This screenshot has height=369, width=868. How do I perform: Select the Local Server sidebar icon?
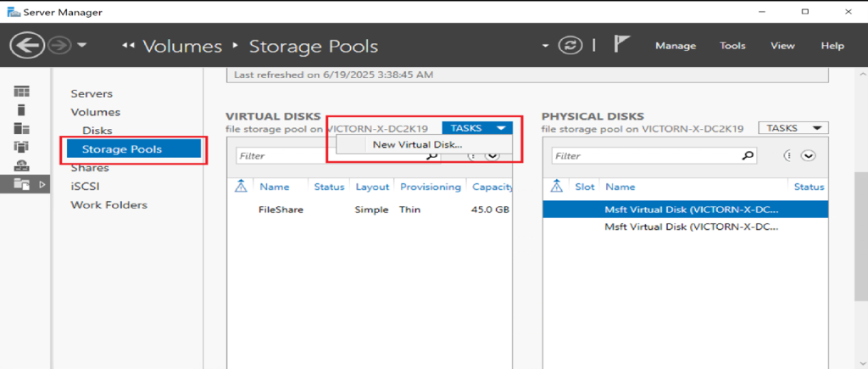pyautogui.click(x=22, y=109)
